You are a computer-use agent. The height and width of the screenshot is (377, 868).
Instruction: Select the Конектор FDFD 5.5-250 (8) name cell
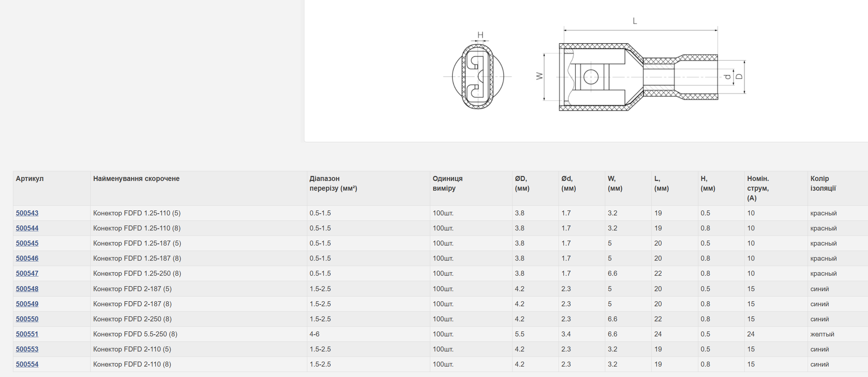point(198,334)
